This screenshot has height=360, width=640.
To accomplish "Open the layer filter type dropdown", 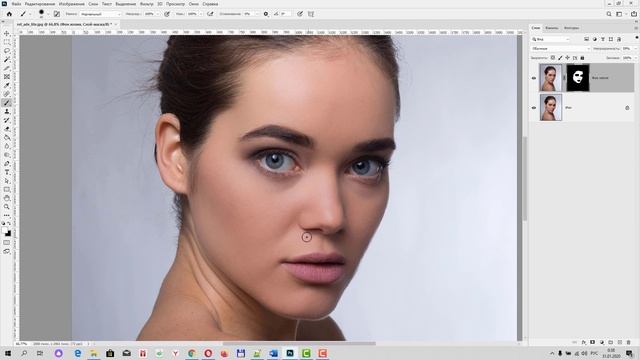I will click(x=550, y=39).
